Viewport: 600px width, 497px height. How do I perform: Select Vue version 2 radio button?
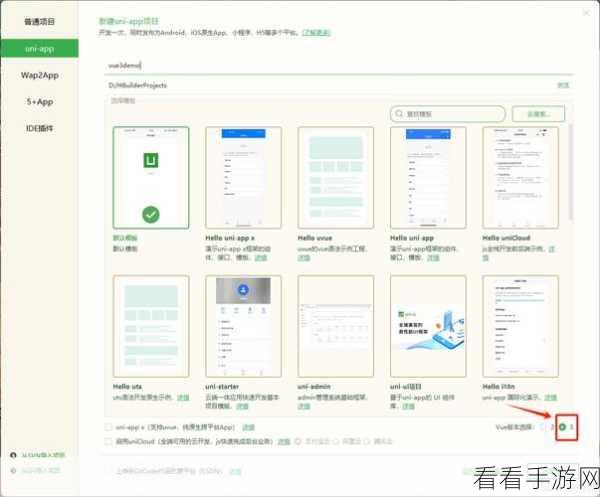pos(542,427)
